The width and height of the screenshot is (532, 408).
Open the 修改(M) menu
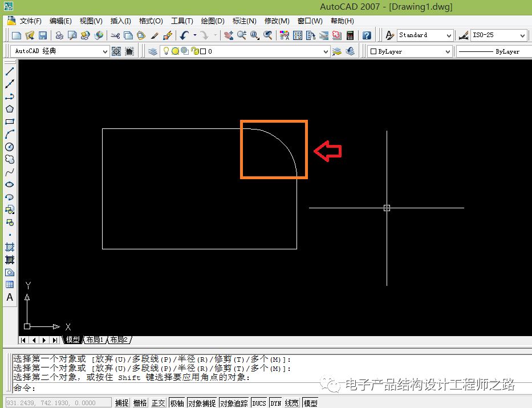click(x=277, y=21)
